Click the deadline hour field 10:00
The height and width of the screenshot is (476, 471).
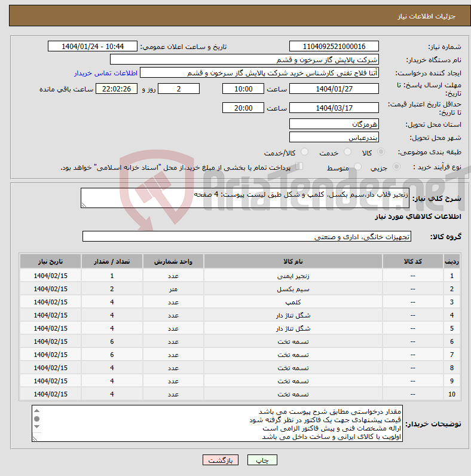click(x=243, y=89)
